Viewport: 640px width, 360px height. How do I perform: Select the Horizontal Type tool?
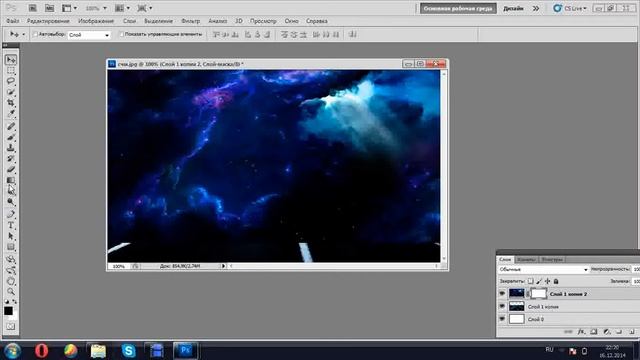11,225
